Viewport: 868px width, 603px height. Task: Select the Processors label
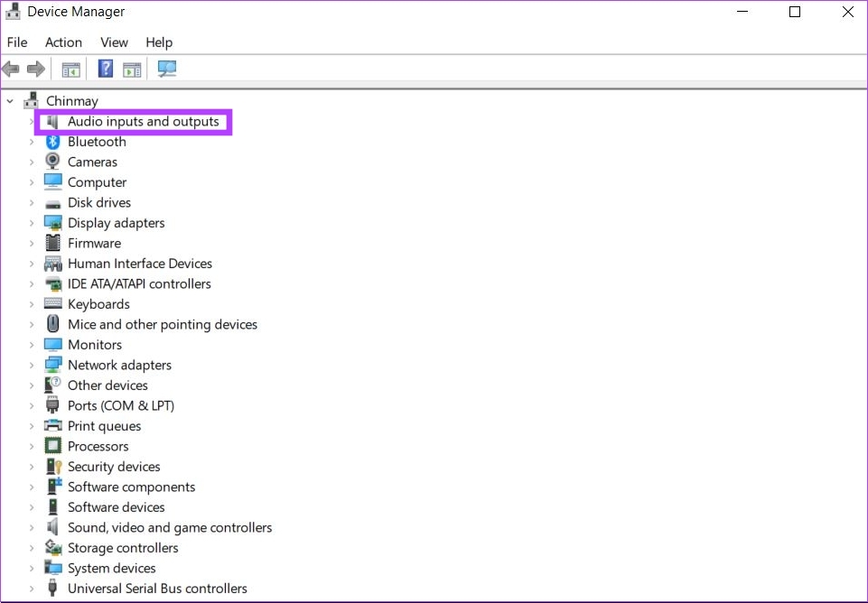point(98,447)
